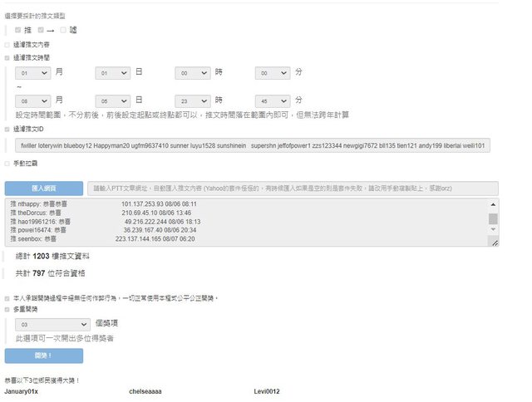
Task: Toggle the 過濾推文時間 time filter checkbox
Action: (7, 58)
